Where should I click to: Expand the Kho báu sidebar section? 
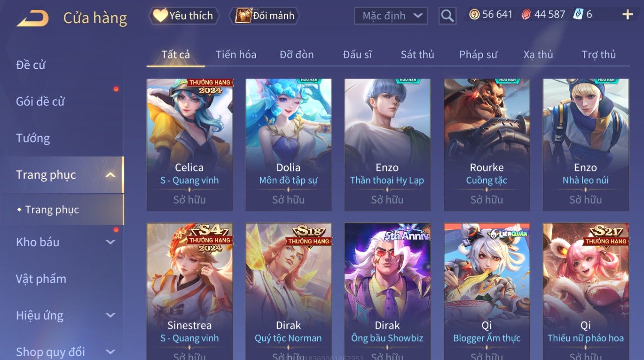point(110,242)
